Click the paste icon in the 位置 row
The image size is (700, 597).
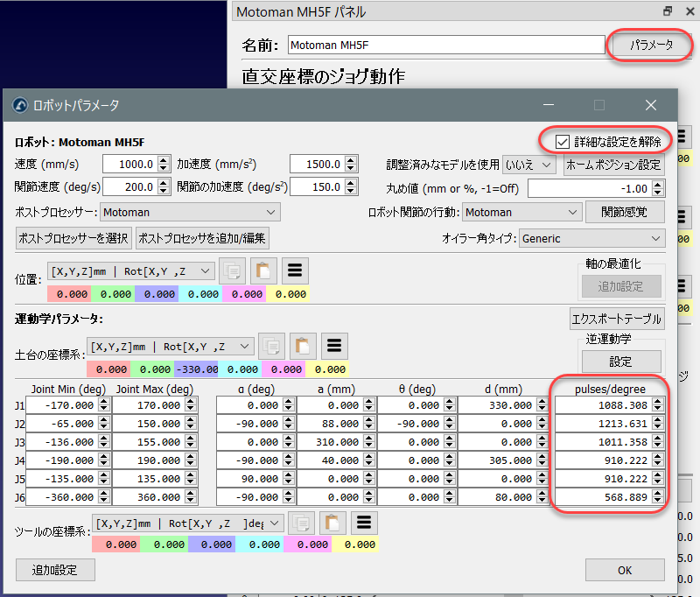tap(263, 270)
